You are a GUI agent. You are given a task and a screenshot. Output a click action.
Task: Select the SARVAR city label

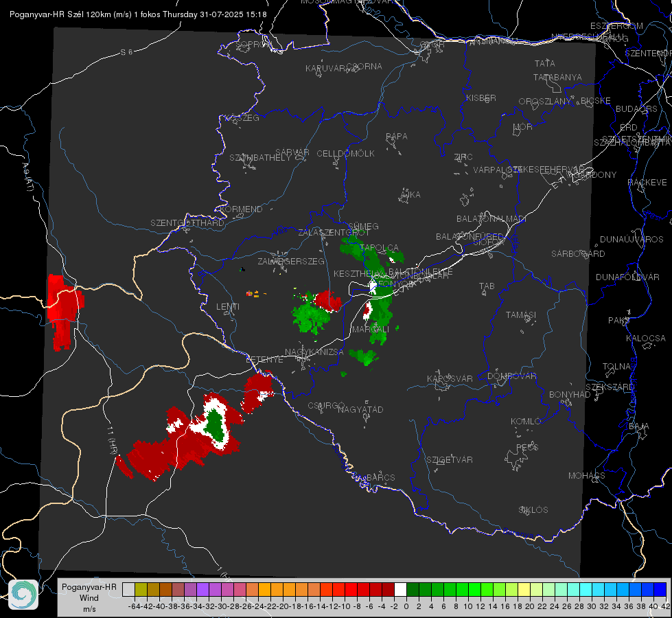[292, 152]
